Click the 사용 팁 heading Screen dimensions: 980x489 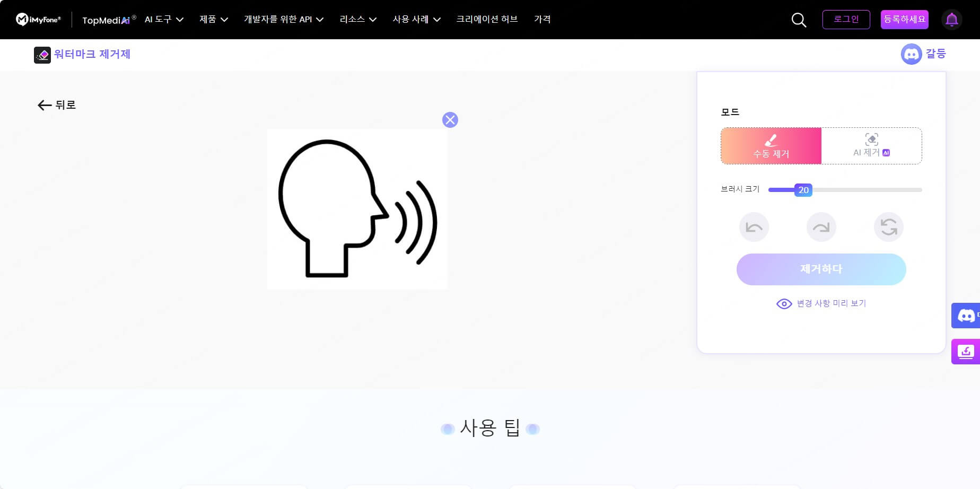click(x=490, y=428)
